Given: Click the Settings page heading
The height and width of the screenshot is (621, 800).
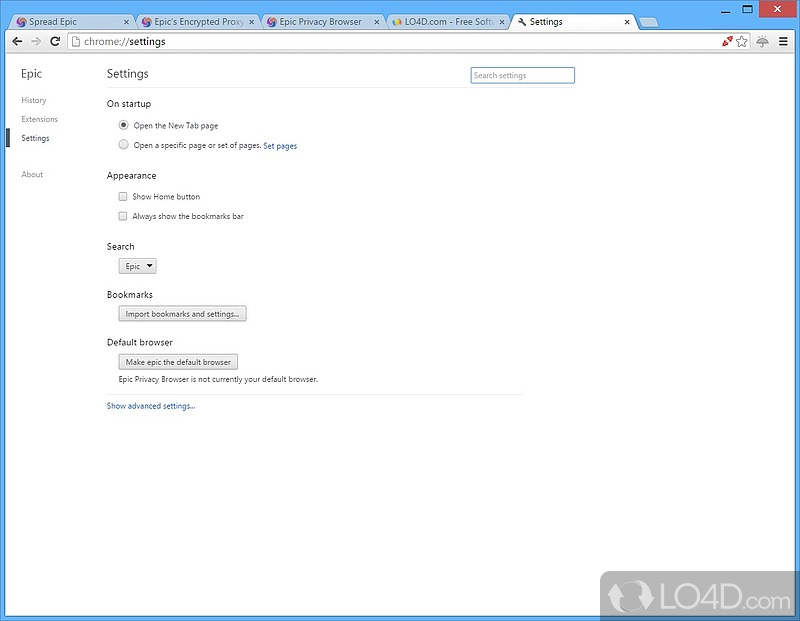Looking at the screenshot, I should [128, 73].
